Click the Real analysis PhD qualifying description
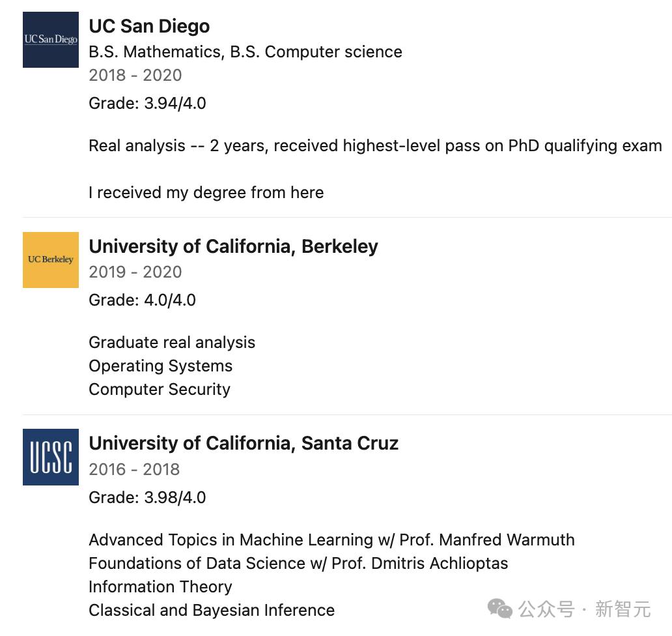The image size is (672, 636). pyautogui.click(x=375, y=145)
